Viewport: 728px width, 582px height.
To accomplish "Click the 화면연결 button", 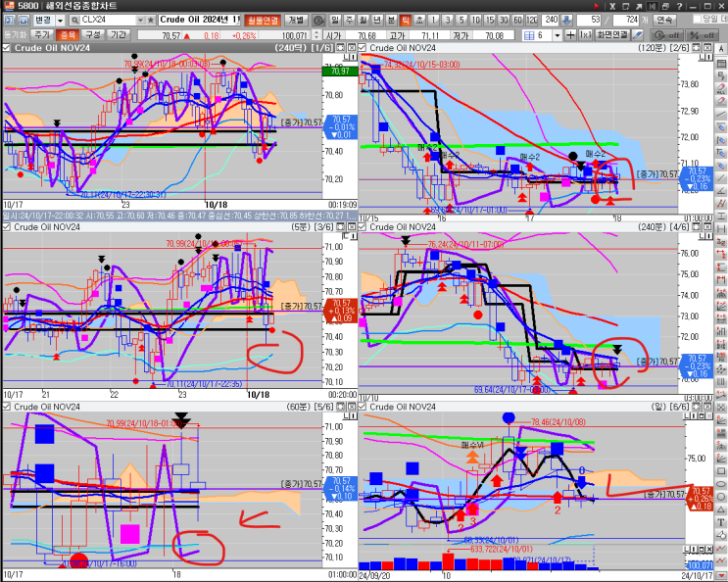I will click(x=612, y=35).
